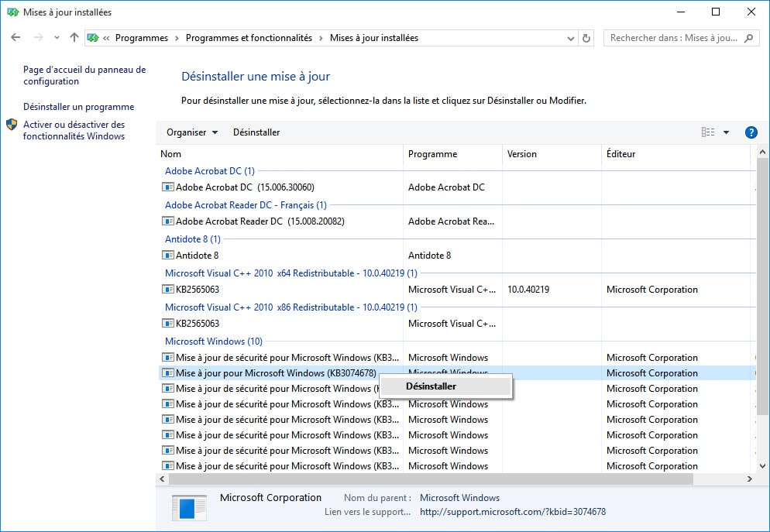
Task: Expand the chevron right after Programmes breadcrumb
Action: click(177, 38)
